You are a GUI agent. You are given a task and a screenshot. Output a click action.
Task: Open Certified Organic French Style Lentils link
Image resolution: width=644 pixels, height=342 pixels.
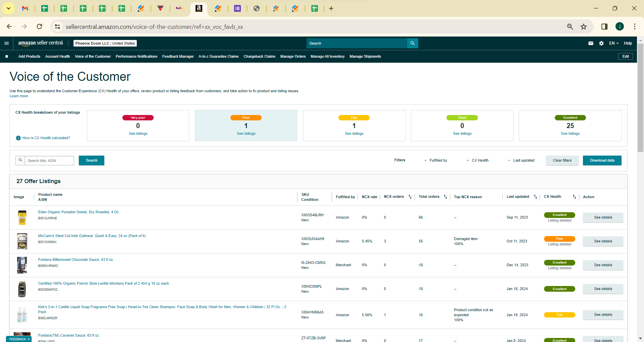pyautogui.click(x=103, y=284)
